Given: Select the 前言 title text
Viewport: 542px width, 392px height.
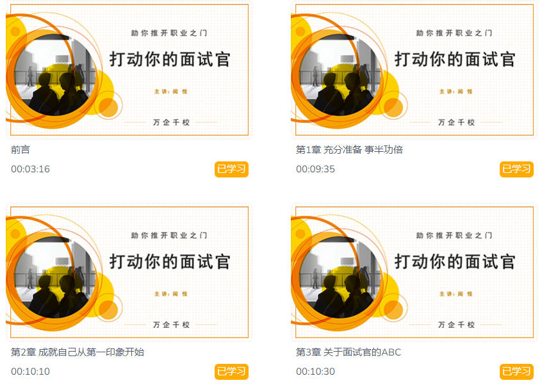Looking at the screenshot, I should pyautogui.click(x=21, y=150).
